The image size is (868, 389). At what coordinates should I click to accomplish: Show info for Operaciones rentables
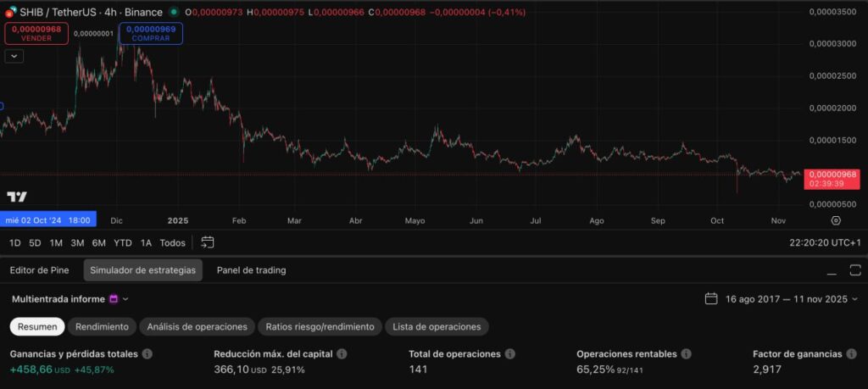[x=686, y=353]
